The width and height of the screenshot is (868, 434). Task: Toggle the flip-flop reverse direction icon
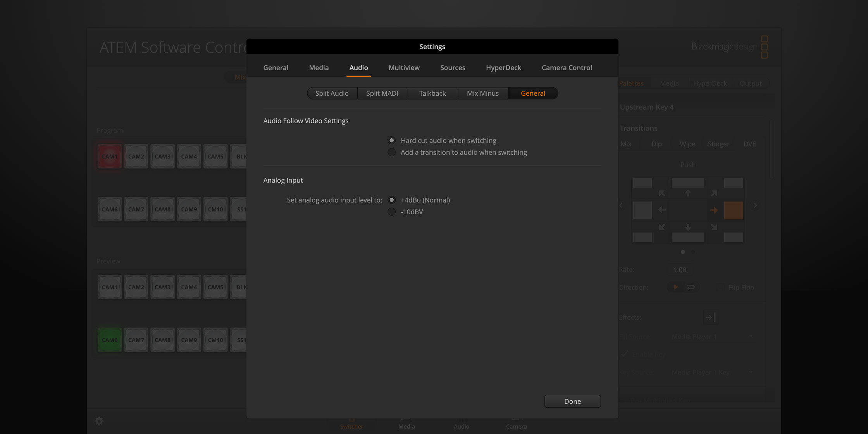point(691,287)
